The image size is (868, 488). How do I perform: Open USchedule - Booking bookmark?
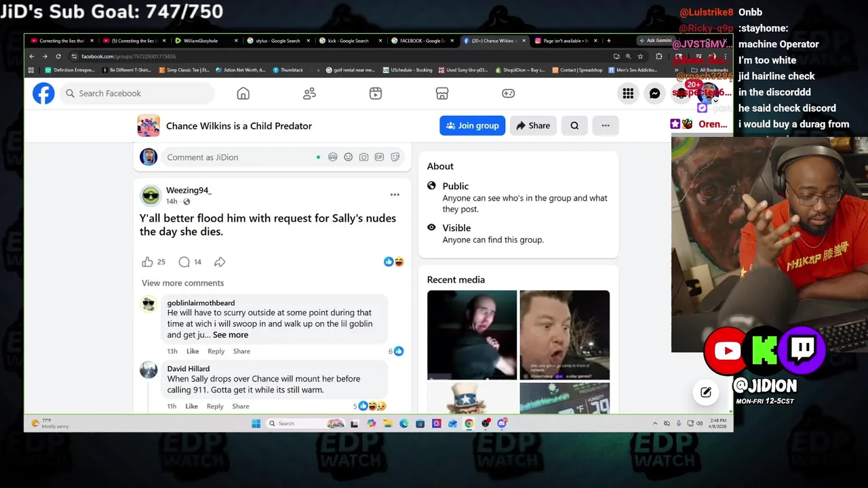point(408,70)
